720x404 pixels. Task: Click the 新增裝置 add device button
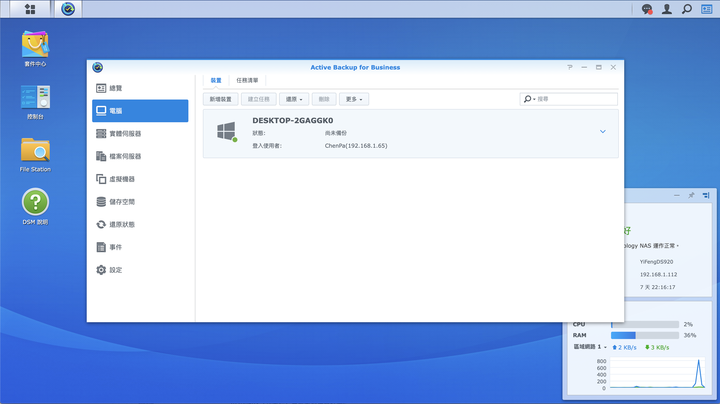click(x=220, y=99)
